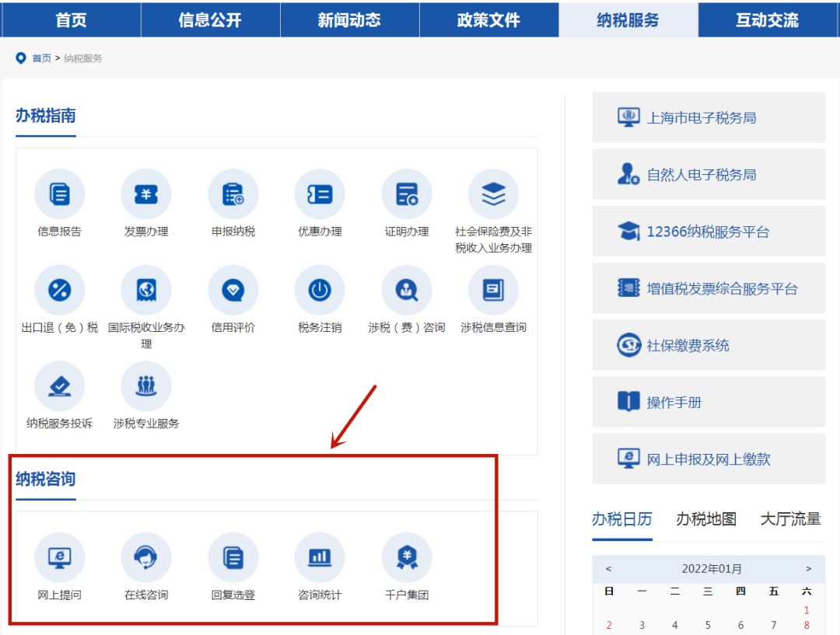The height and width of the screenshot is (635, 840).
Task: Open 涉税（费）咨询 icon
Action: pyautogui.click(x=407, y=290)
